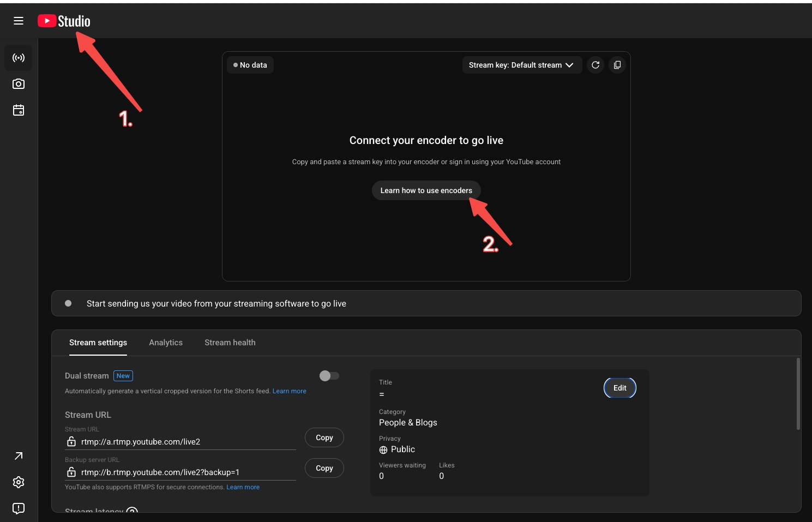Click the lock icon beside Backup server URL
The width and height of the screenshot is (812, 522).
(71, 472)
